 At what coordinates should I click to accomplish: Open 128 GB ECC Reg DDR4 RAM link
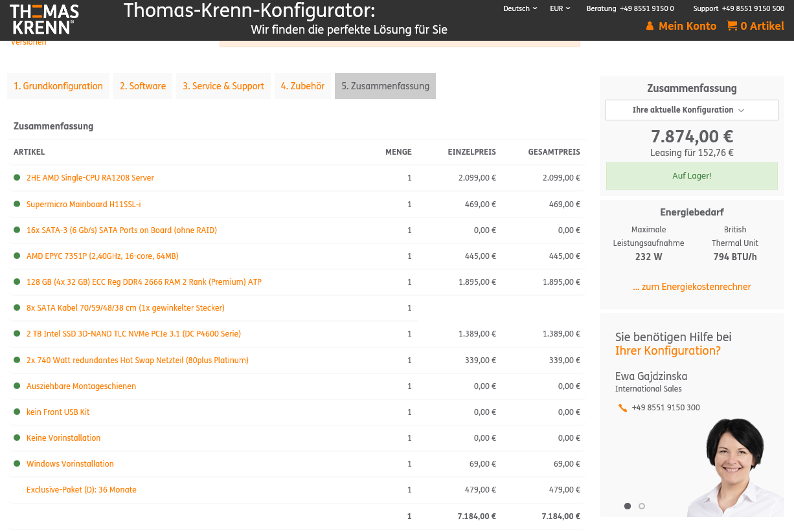click(x=144, y=282)
